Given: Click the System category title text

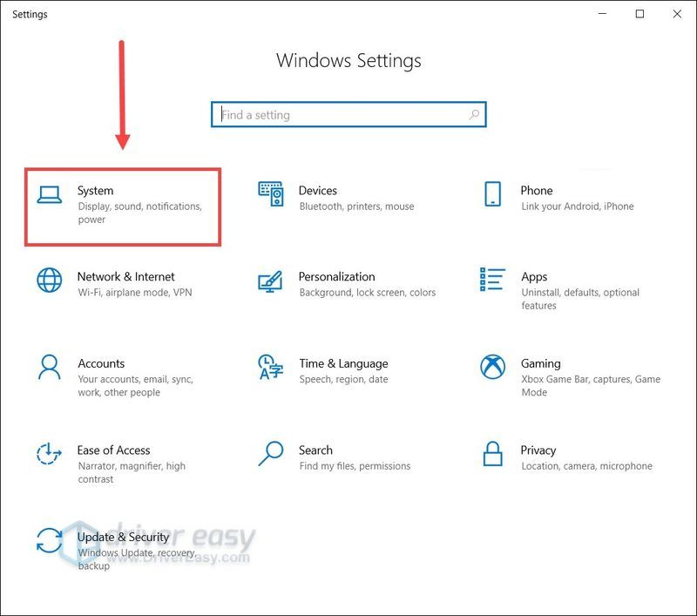Looking at the screenshot, I should pyautogui.click(x=95, y=190).
